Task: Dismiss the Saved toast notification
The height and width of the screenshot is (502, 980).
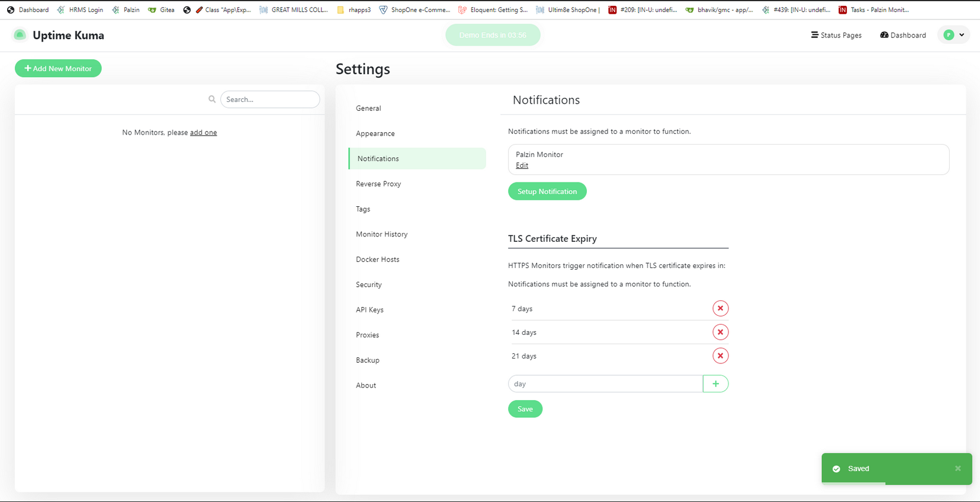Action: 957,468
